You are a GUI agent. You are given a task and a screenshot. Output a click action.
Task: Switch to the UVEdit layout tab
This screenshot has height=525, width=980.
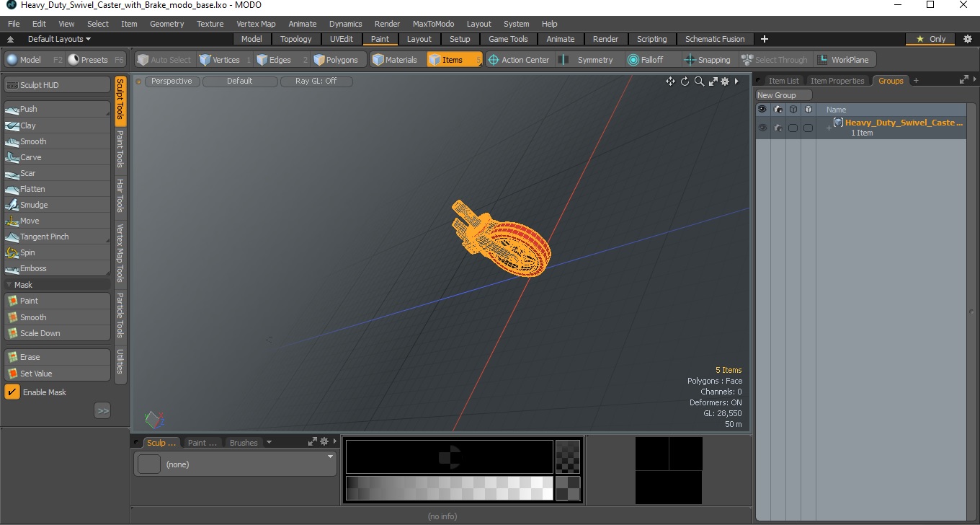pos(342,39)
